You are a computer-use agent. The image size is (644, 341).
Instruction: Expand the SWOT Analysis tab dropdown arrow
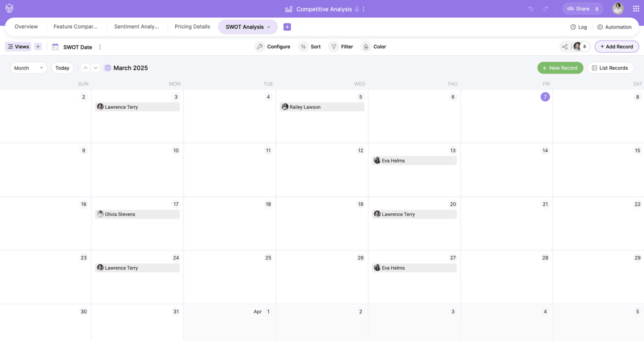269,27
